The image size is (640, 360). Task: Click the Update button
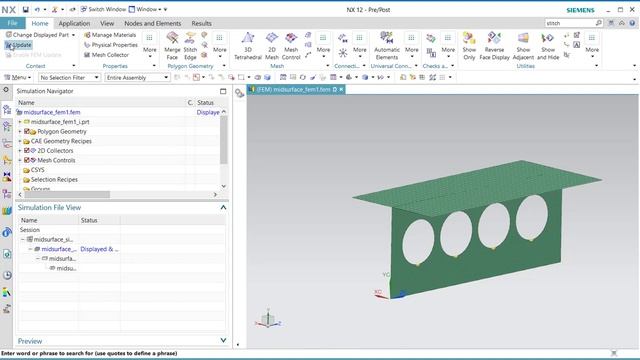coord(18,45)
